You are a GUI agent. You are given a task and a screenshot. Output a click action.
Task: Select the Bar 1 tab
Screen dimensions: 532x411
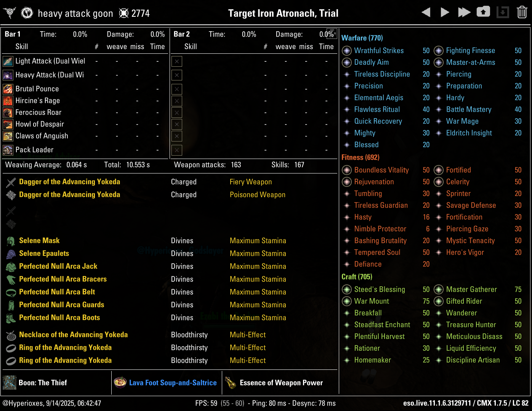click(12, 34)
